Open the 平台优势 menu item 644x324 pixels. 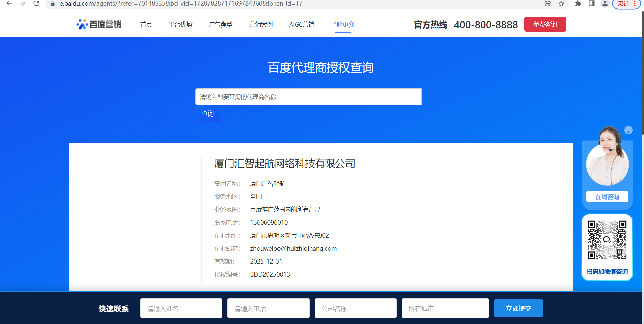pos(180,25)
